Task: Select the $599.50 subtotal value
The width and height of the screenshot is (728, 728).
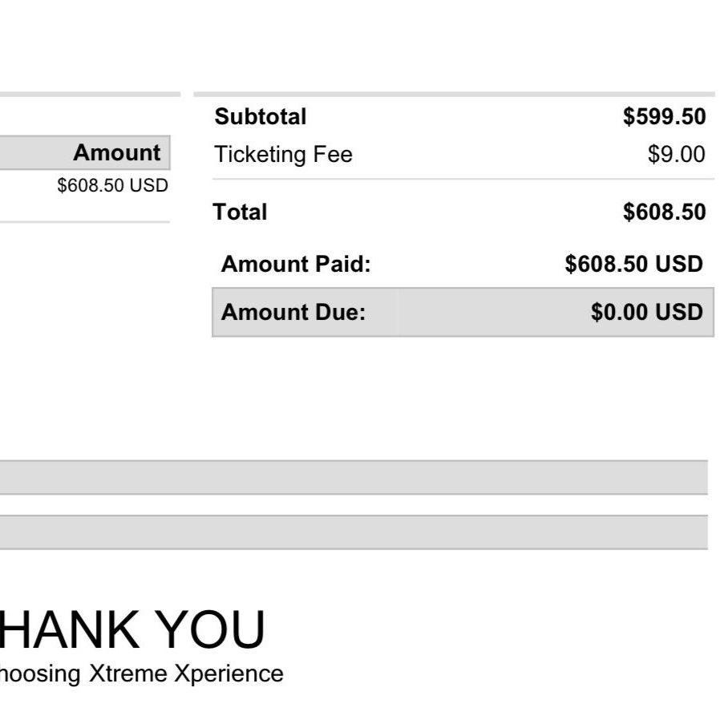Action: 664,116
